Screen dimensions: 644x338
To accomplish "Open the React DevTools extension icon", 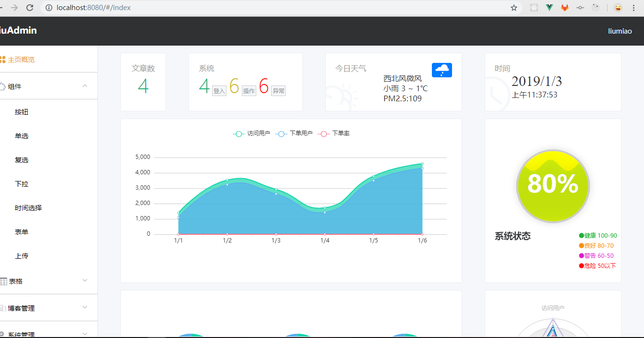I will (534, 8).
